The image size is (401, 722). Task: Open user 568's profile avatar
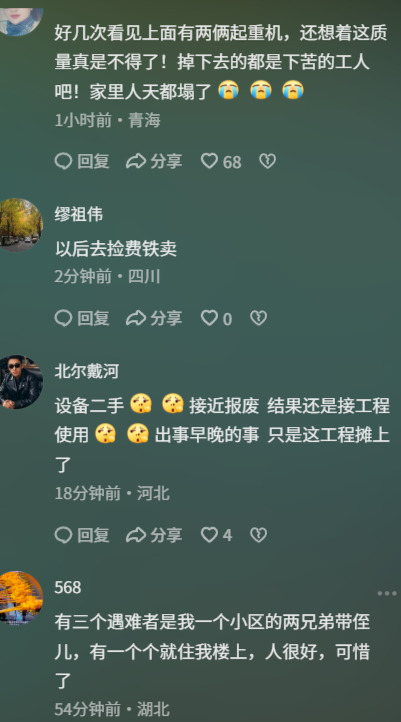coord(19,598)
